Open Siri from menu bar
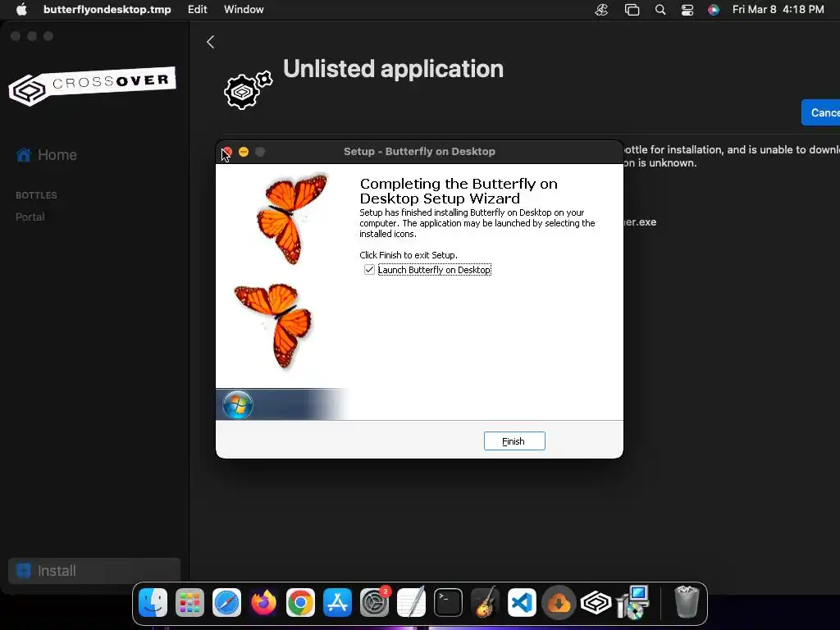The image size is (840, 630). (x=714, y=10)
